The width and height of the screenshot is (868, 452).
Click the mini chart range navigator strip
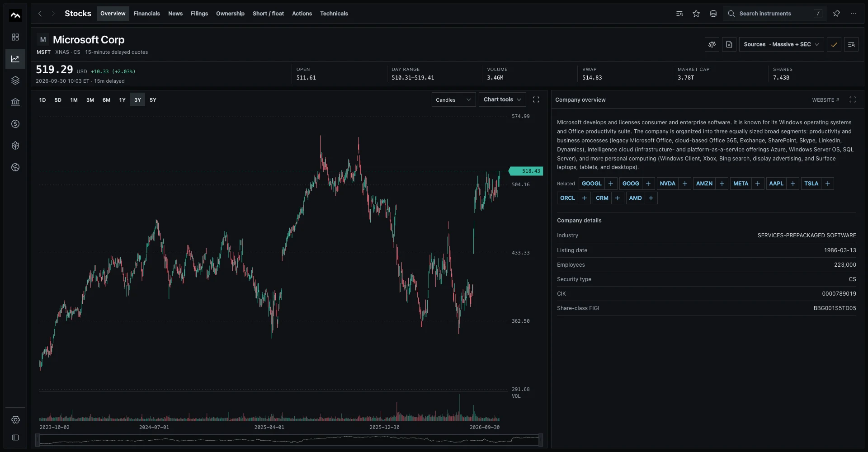coord(289,440)
